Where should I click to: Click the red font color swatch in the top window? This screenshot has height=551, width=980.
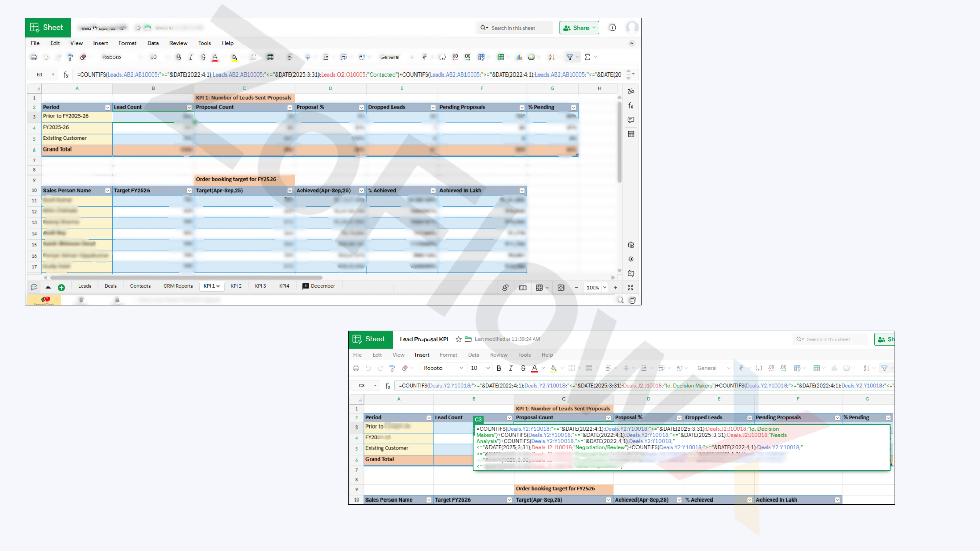click(215, 57)
